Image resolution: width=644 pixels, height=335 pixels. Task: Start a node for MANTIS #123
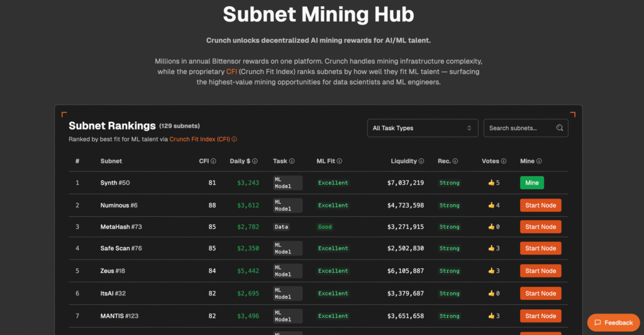tap(540, 316)
